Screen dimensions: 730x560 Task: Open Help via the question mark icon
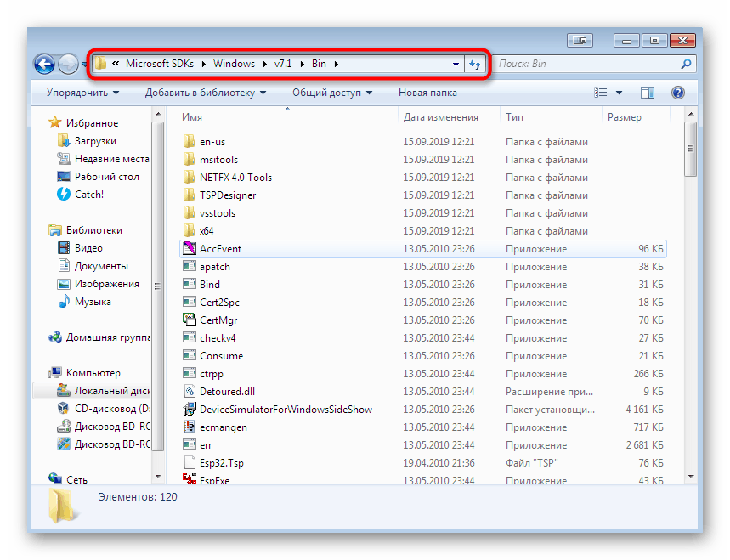[678, 93]
